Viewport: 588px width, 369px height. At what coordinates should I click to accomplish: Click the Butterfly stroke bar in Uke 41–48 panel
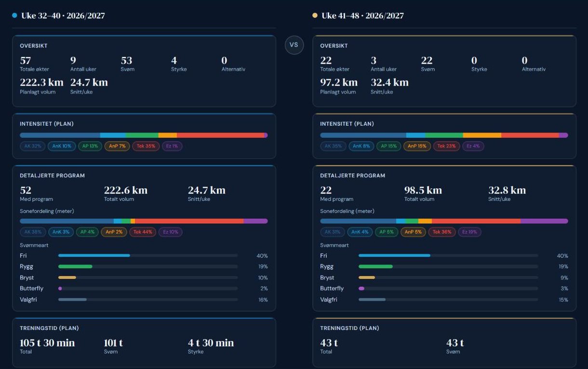pos(448,289)
